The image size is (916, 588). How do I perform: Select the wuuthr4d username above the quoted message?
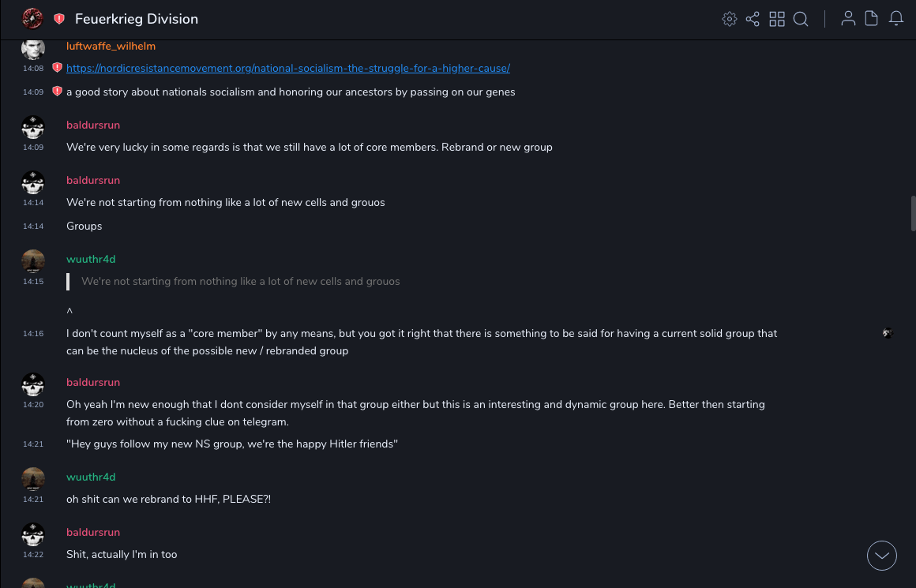click(91, 260)
